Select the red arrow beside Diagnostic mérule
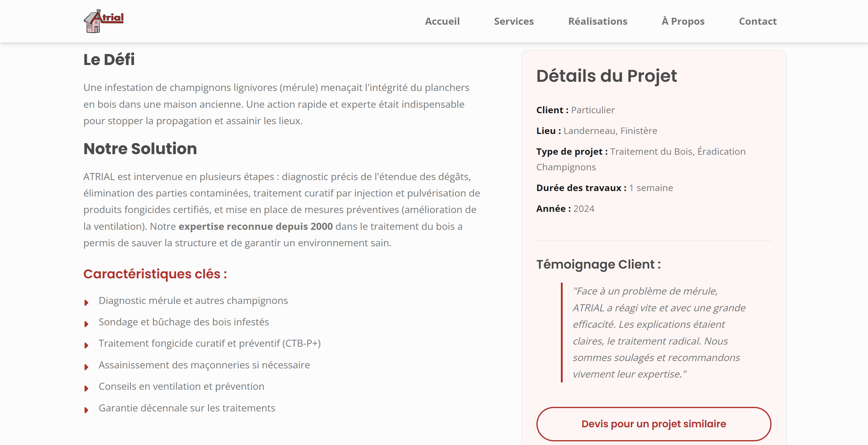868x445 pixels. 87,302
